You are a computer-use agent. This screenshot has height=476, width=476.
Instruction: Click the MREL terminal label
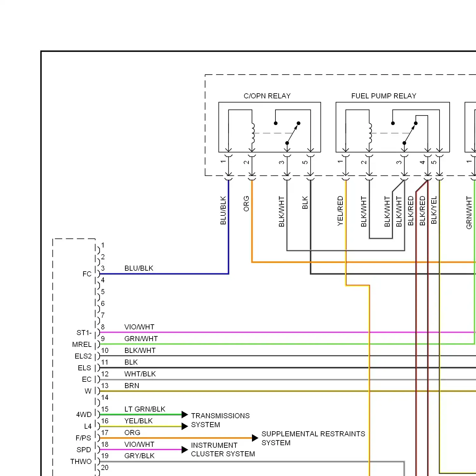[82, 344]
